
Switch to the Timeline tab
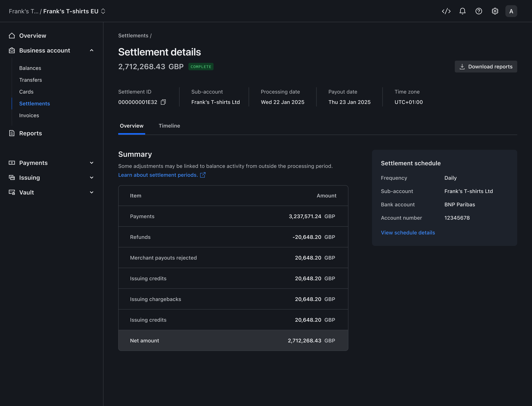tap(169, 126)
